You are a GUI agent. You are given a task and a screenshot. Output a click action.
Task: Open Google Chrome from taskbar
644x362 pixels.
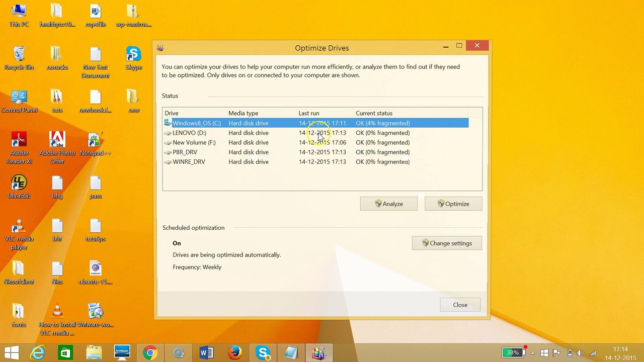[x=149, y=353]
